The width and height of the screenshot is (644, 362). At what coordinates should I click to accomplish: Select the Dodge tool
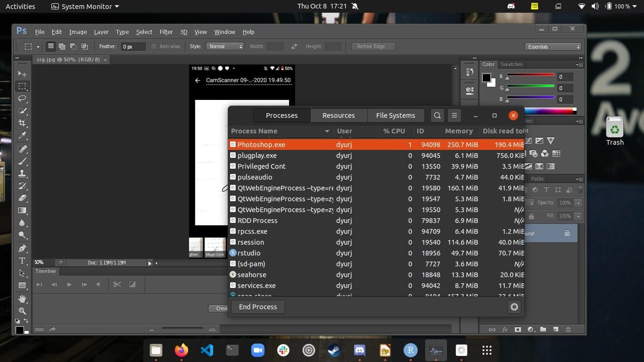point(22,235)
